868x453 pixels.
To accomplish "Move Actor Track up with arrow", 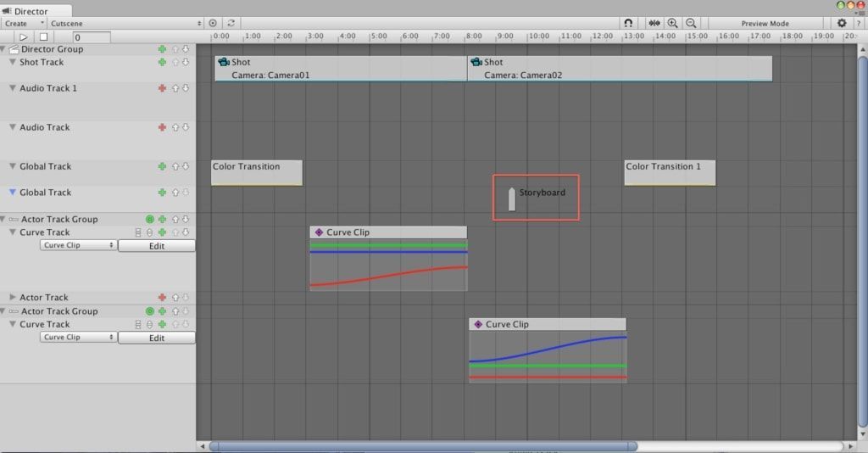I will click(175, 298).
